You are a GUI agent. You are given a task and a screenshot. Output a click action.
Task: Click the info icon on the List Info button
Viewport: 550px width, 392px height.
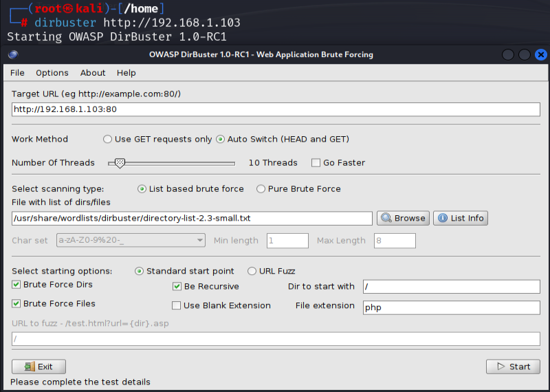click(x=443, y=218)
